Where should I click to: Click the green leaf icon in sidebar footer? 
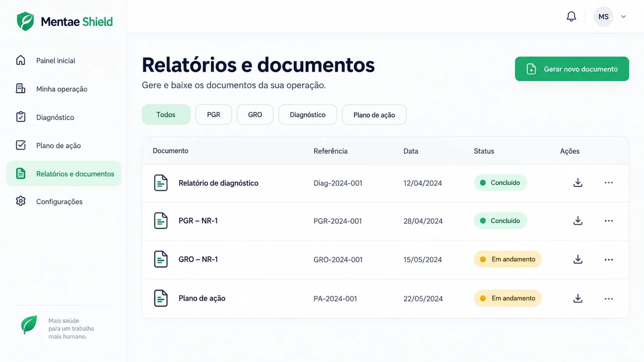(x=29, y=325)
